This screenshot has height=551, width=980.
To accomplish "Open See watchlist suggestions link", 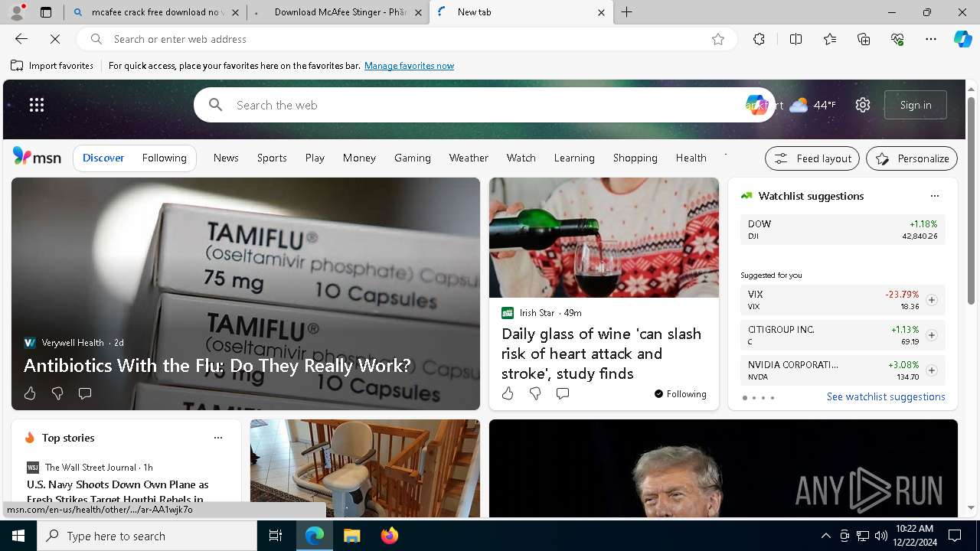I will (886, 396).
